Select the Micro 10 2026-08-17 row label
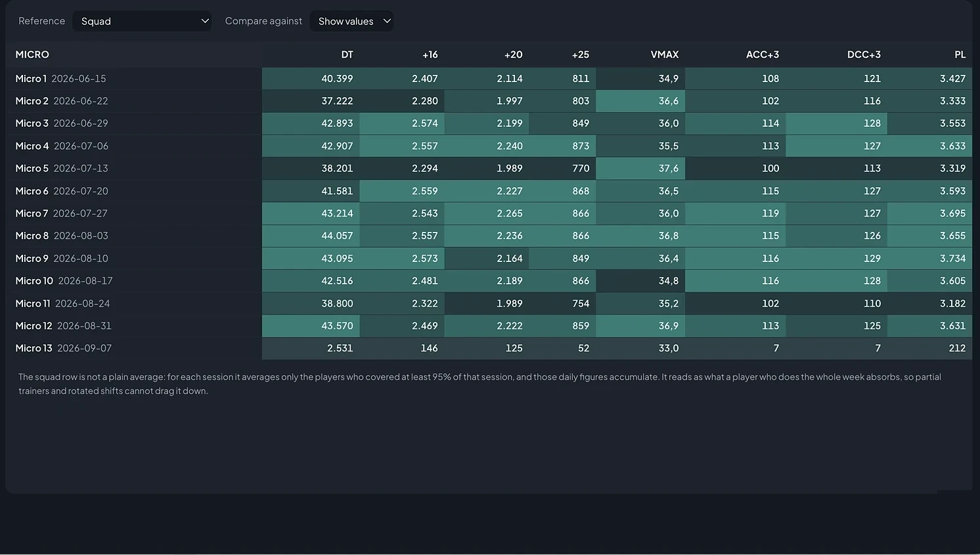Screen dimensions: 980x555 click(64, 281)
